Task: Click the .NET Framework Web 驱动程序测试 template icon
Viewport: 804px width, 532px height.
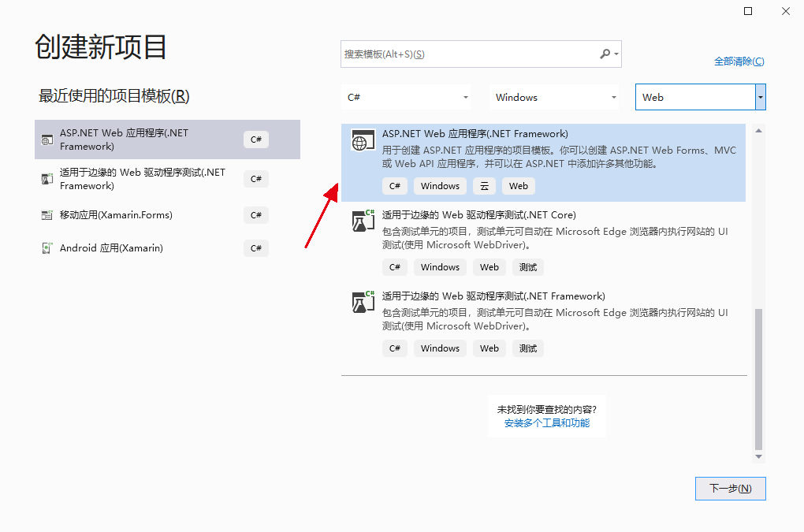Action: click(x=363, y=303)
